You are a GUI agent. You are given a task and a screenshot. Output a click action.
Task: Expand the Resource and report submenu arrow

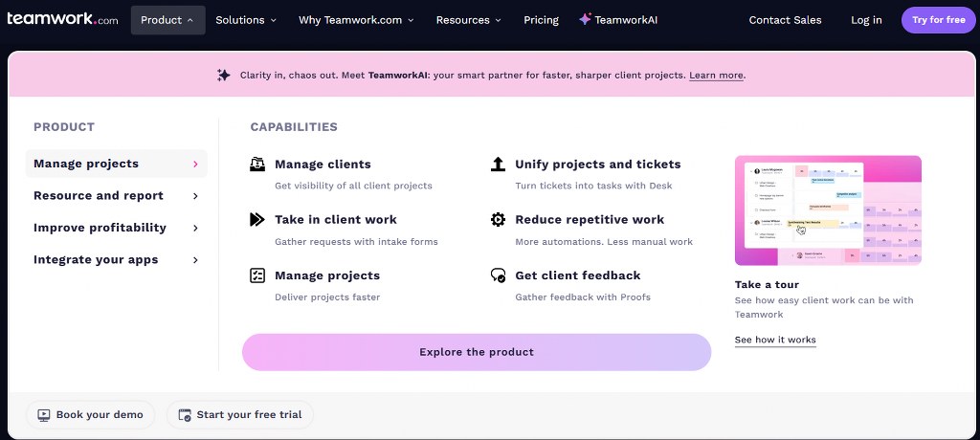tap(195, 196)
